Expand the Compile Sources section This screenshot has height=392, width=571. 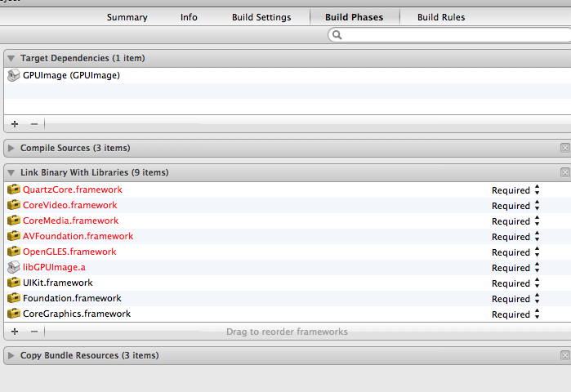click(x=11, y=148)
